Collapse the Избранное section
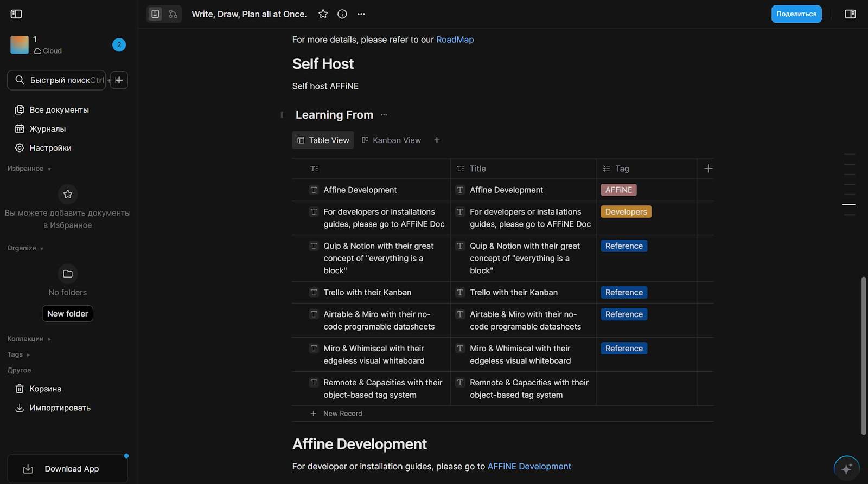This screenshot has width=868, height=484. 29,169
